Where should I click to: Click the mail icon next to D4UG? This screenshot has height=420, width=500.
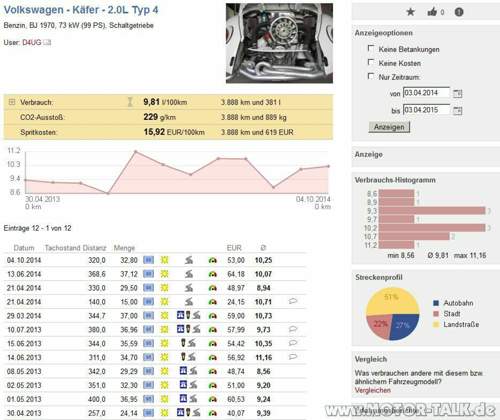click(x=47, y=42)
